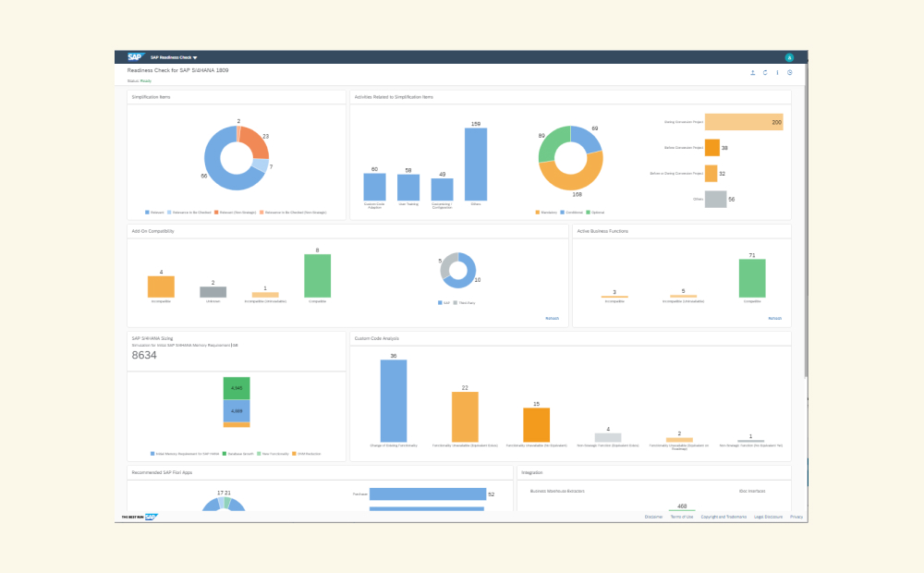Open the Custom Code Analysis card header
Screen dimensions: 924x573
(x=570, y=338)
